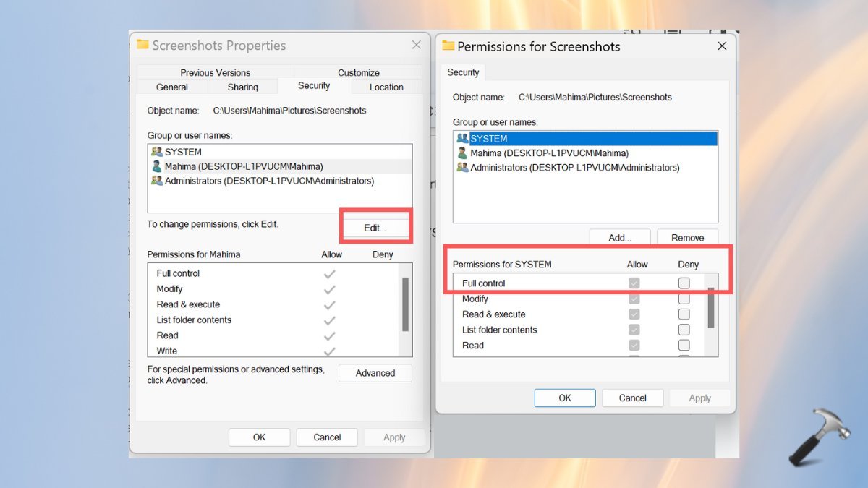The image size is (868, 488).
Task: Close the Screenshots Properties window
Action: (x=417, y=45)
